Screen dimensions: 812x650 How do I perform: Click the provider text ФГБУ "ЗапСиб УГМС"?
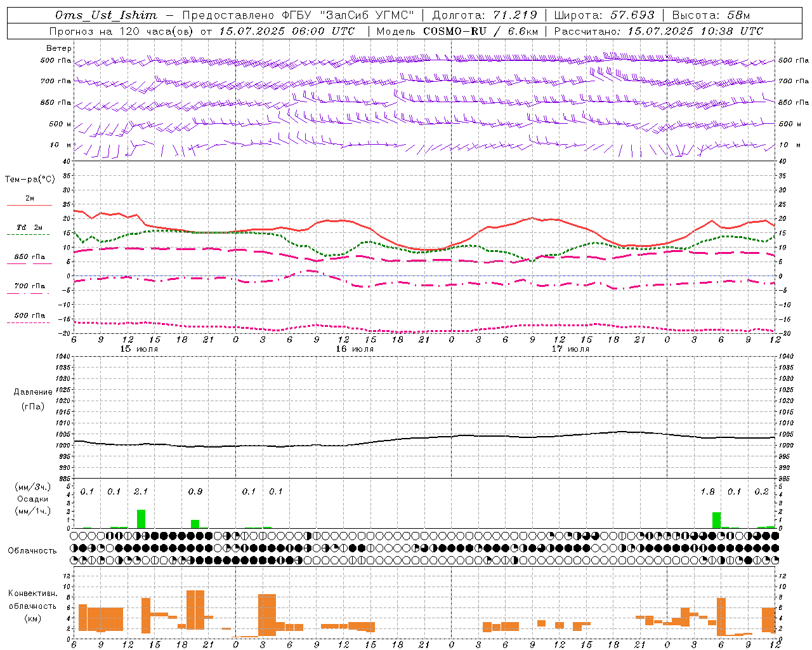348,15
